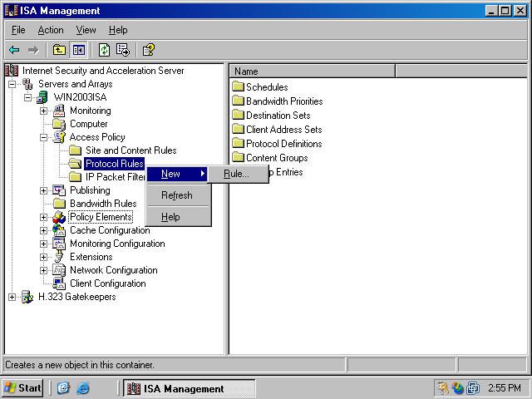Collapse the Servers and Arrays node
The image size is (532, 399).
pyautogui.click(x=12, y=84)
